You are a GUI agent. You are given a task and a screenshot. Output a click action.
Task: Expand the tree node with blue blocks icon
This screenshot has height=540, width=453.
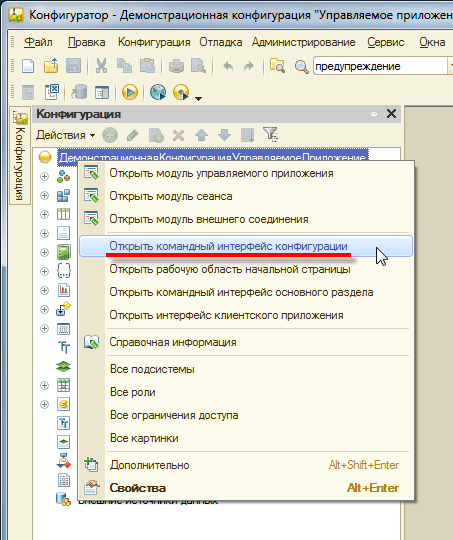44,196
